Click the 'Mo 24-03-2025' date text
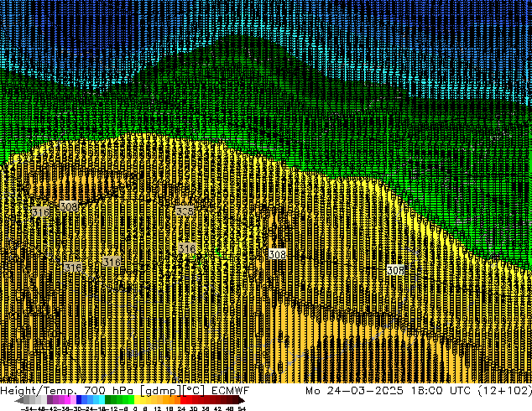This screenshot has width=532, height=411. [354, 391]
